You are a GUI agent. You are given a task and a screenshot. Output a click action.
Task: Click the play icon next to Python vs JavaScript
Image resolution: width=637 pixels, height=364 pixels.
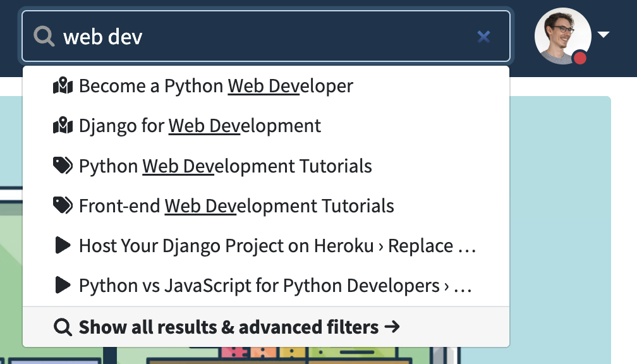pyautogui.click(x=62, y=285)
